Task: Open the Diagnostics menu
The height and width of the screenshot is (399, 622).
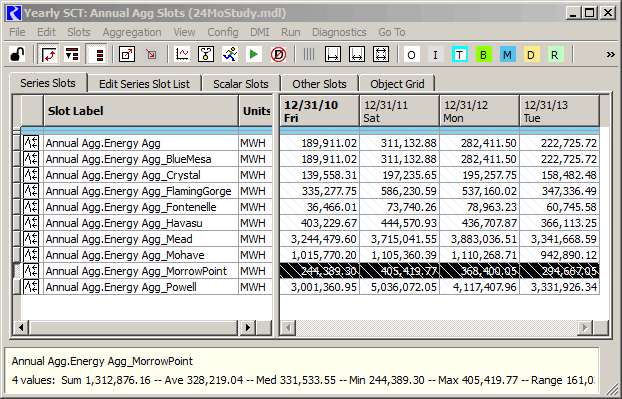Action: 339,32
